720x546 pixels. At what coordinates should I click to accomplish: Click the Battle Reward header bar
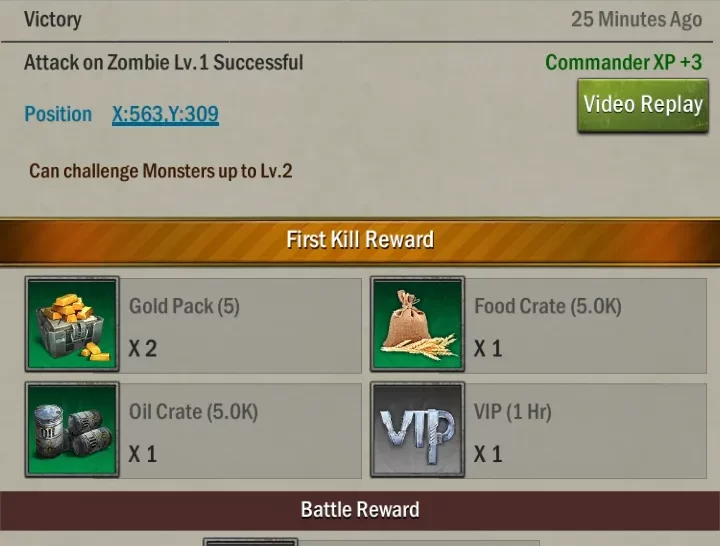[360, 510]
